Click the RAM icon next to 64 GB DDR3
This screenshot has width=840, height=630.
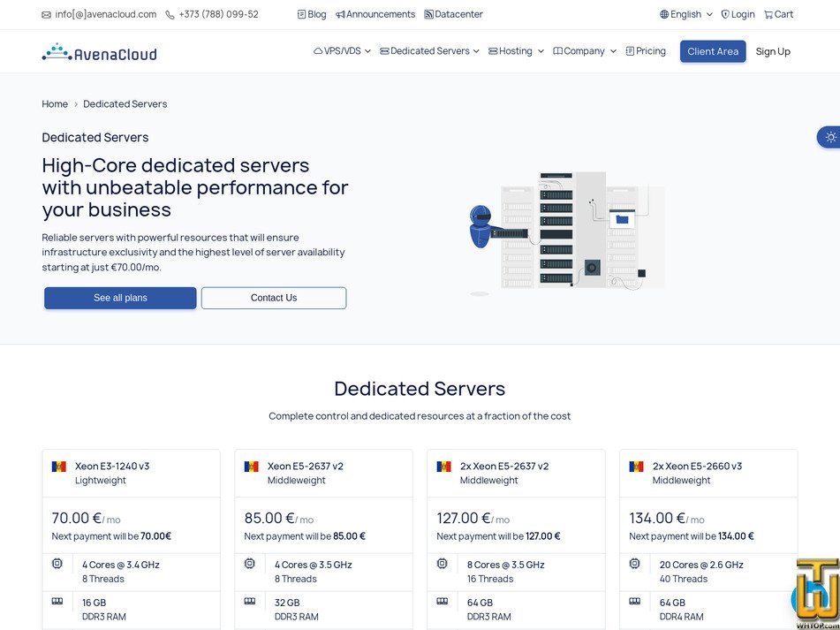[x=442, y=602]
